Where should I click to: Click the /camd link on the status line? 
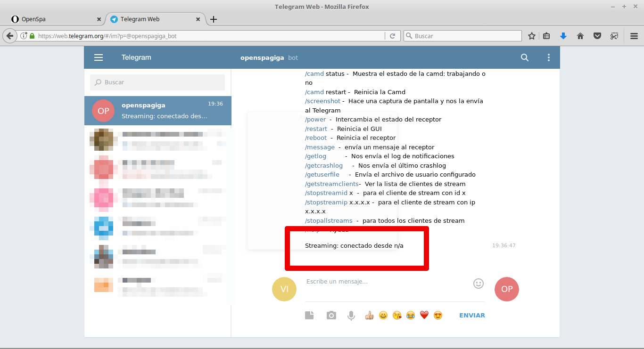coord(314,74)
